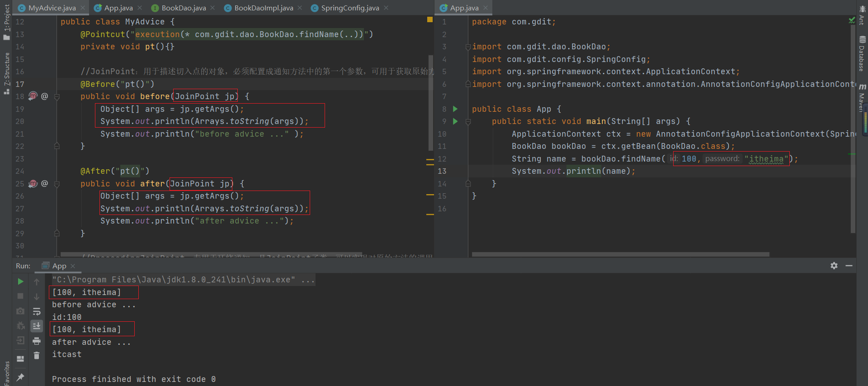Click 'id:100' console output line

pyautogui.click(x=67, y=317)
